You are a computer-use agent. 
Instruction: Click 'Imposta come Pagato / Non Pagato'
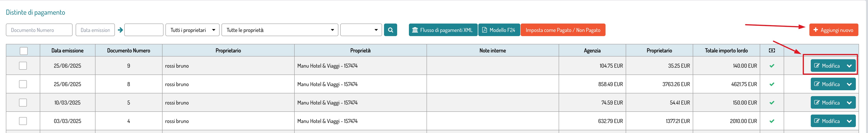(x=563, y=30)
